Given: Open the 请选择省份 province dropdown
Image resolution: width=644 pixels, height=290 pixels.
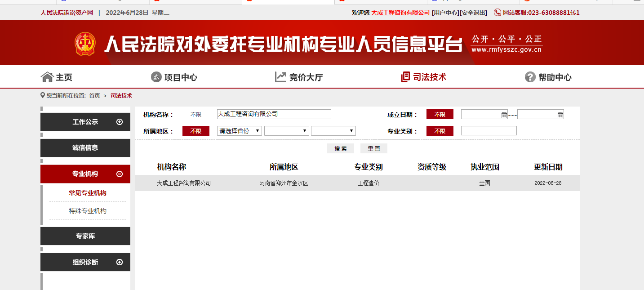Looking at the screenshot, I should coord(239,131).
